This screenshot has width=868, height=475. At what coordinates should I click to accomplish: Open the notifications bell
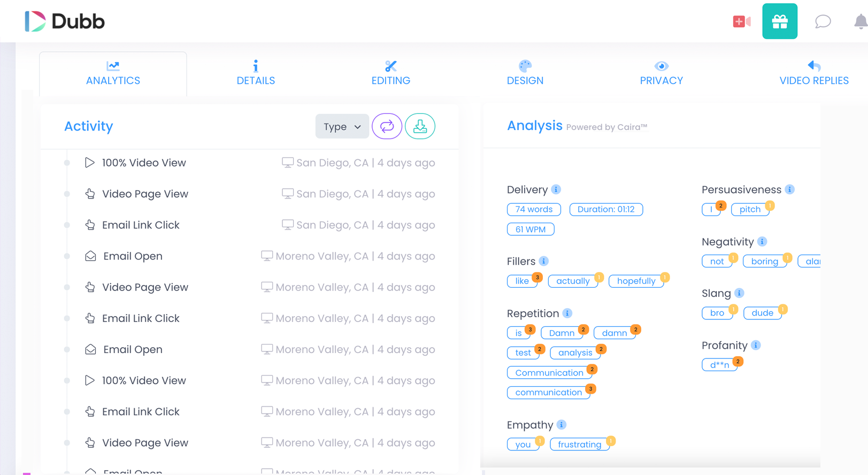(x=859, y=22)
